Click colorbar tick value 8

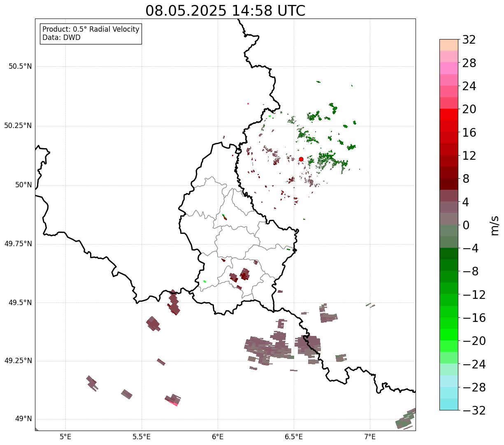466,179
